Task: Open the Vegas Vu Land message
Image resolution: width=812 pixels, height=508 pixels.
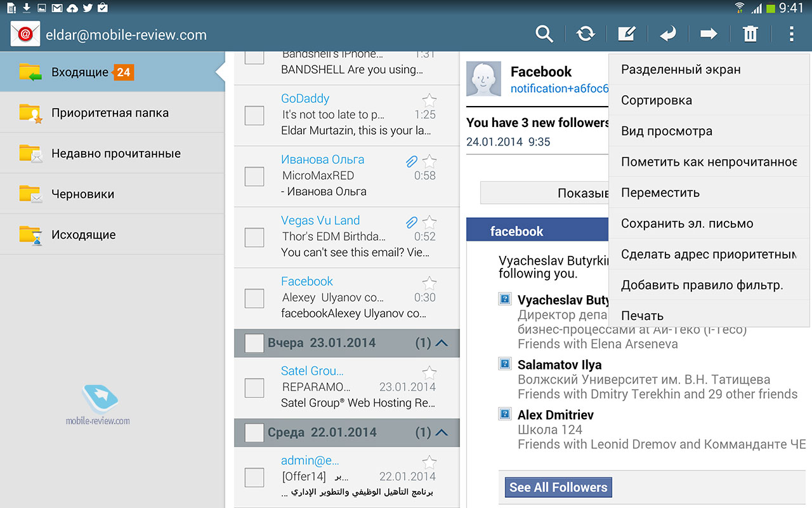Action: tap(346, 237)
